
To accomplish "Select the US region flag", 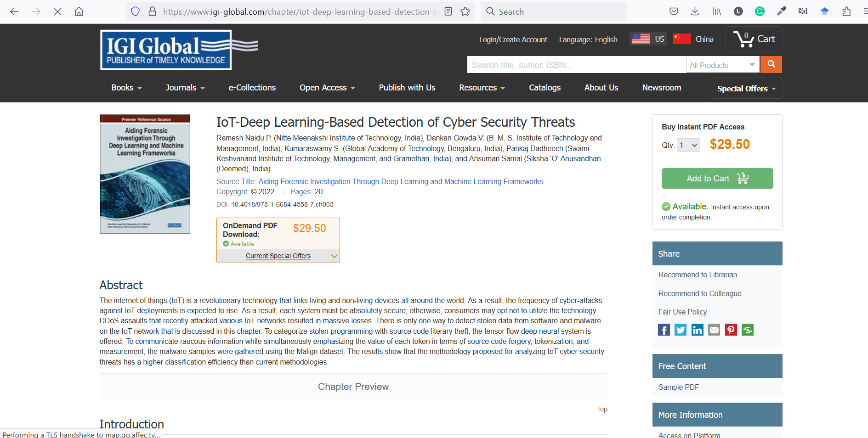I will tap(647, 39).
